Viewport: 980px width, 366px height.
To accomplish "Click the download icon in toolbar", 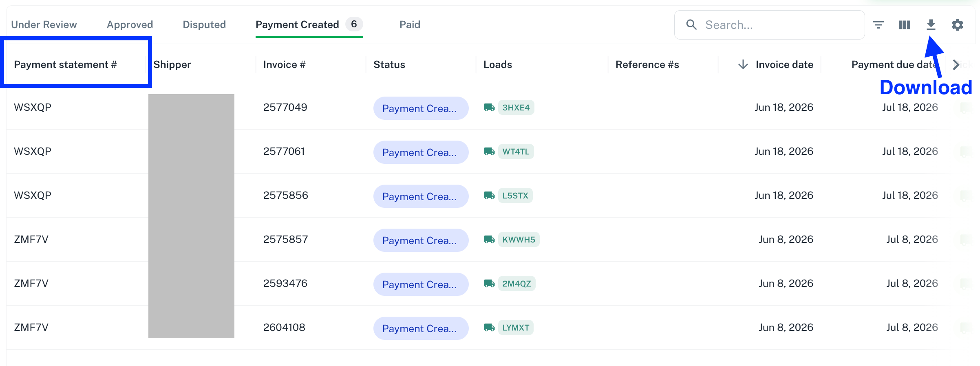I will [x=931, y=25].
